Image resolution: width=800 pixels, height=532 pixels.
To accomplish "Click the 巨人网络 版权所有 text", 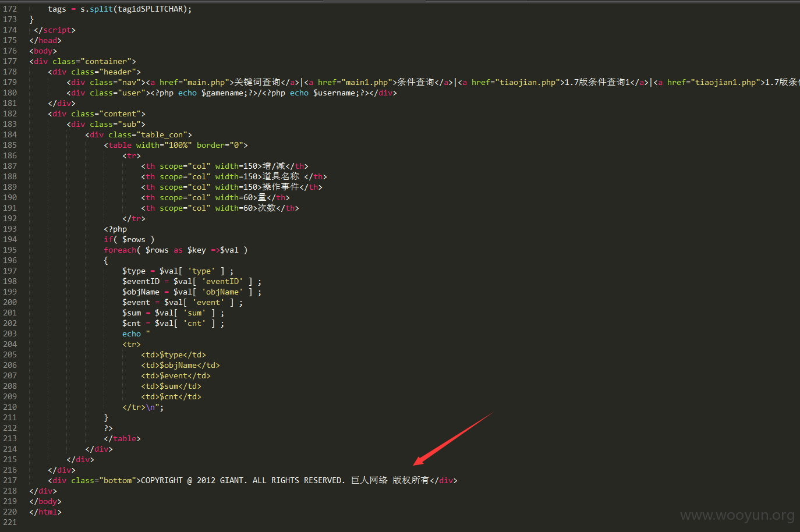I will (390, 480).
